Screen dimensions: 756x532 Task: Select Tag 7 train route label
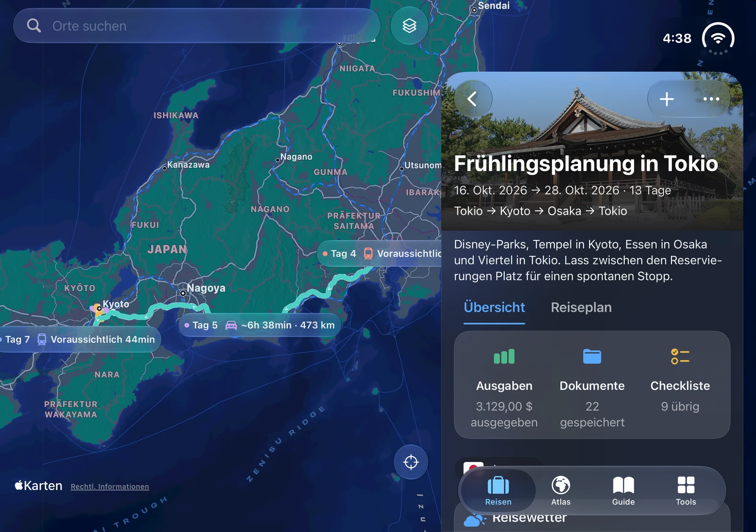pyautogui.click(x=78, y=339)
